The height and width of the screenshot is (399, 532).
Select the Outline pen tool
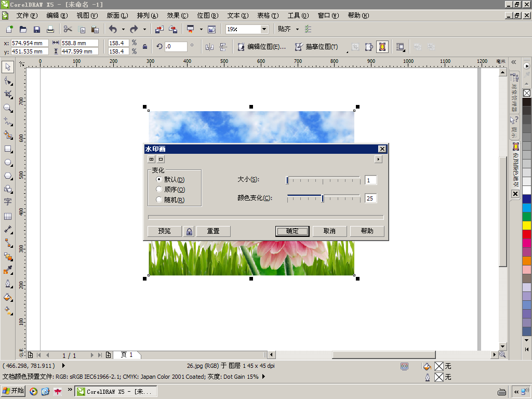[8, 284]
